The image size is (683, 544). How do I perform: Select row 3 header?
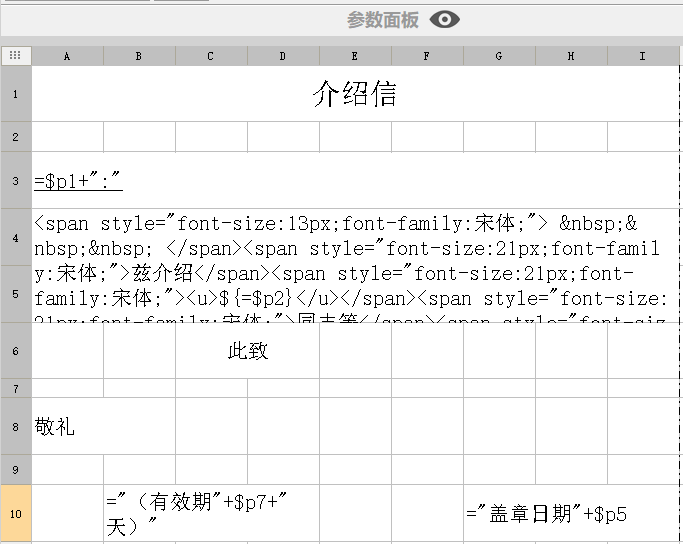pyautogui.click(x=15, y=180)
